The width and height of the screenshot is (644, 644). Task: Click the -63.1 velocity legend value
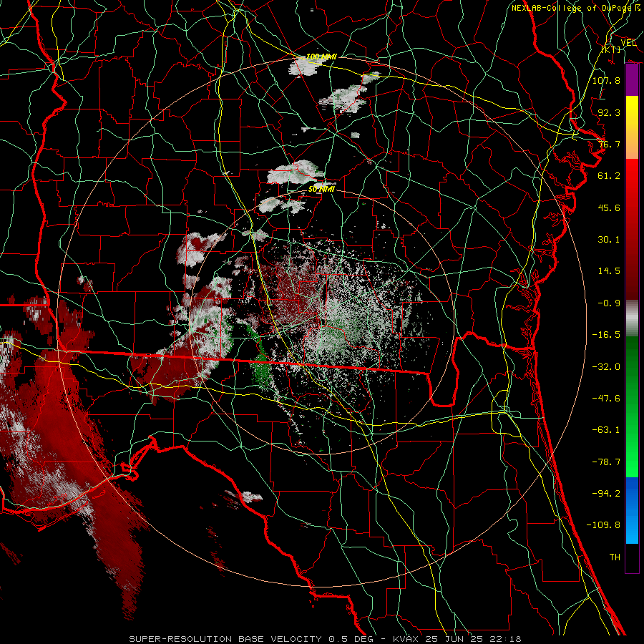pos(606,430)
